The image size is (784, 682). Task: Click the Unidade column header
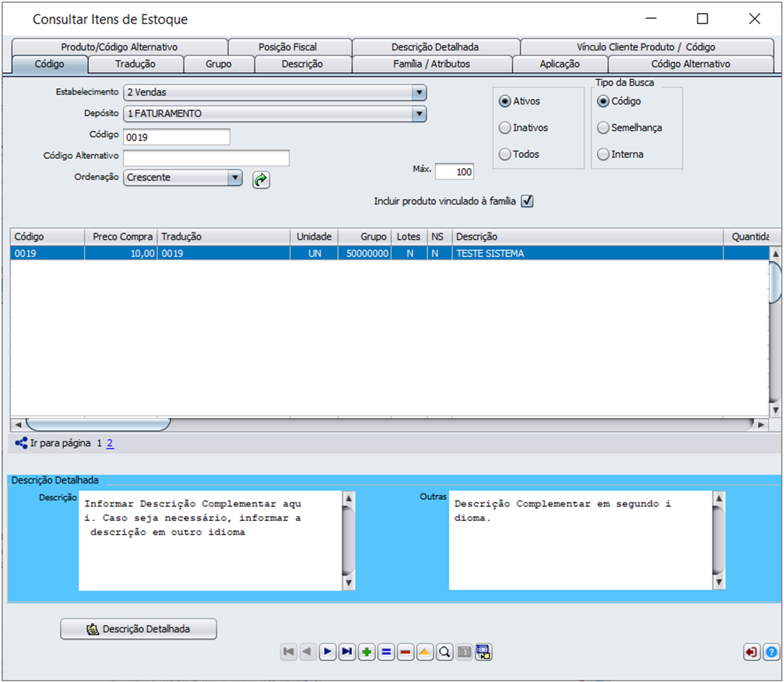314,237
